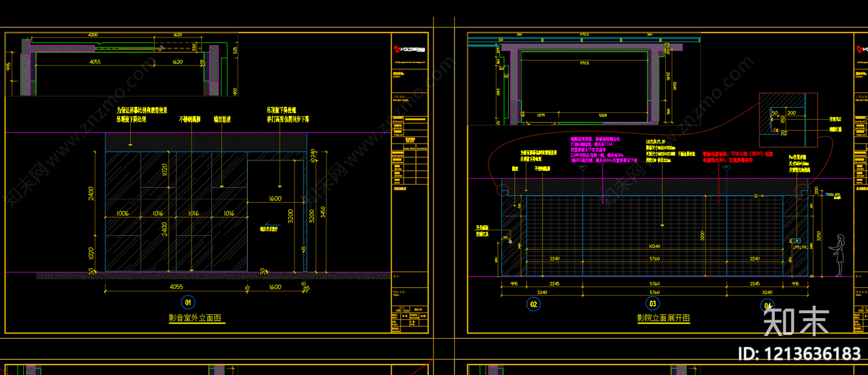Click the red company logo in left title block
This screenshot has width=868, height=375.
(x=409, y=50)
